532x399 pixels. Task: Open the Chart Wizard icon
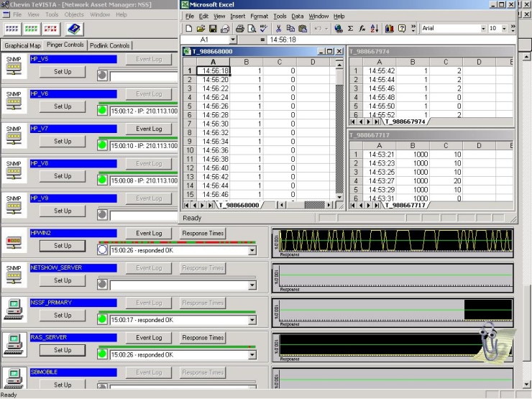click(389, 29)
